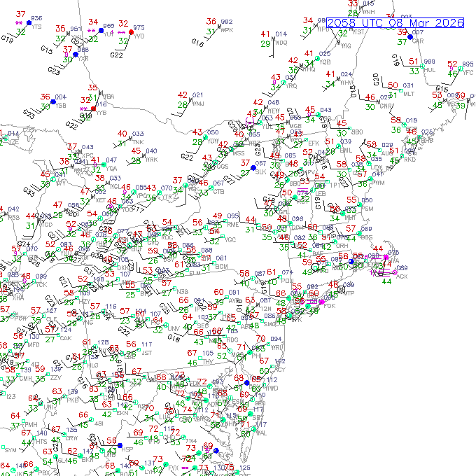
Task: Select the GTB station label
Action: 218,192
